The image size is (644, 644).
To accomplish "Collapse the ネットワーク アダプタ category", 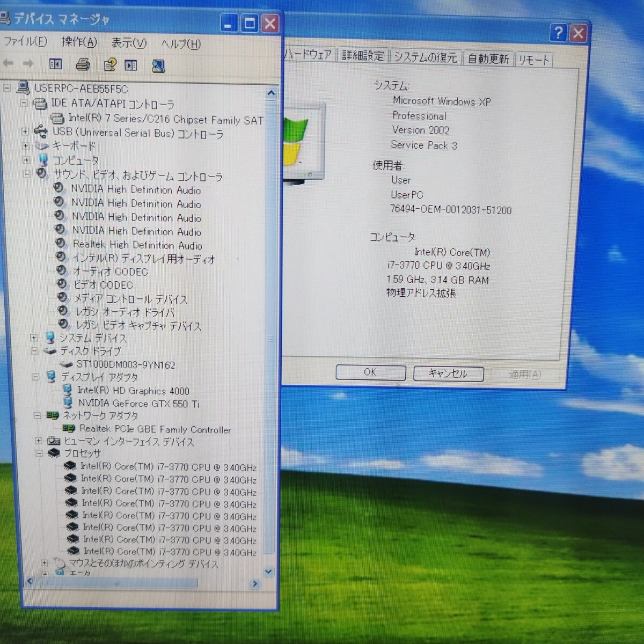I will [36, 415].
